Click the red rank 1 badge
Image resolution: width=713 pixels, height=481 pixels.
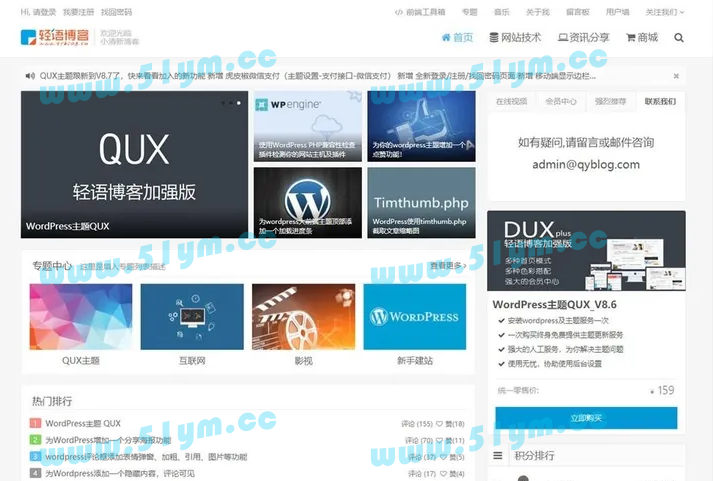pos(35,424)
